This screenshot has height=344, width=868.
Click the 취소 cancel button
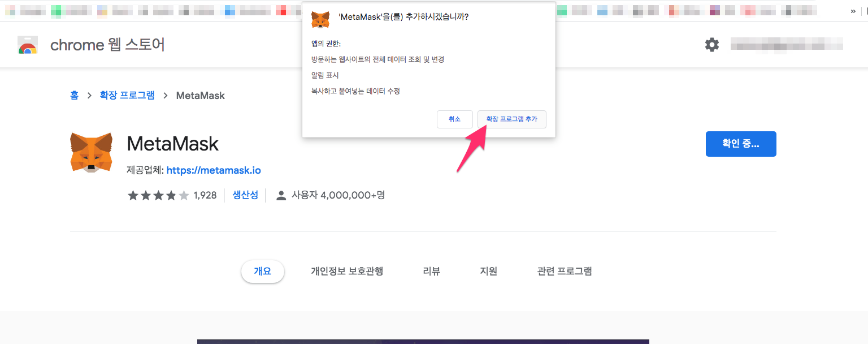click(x=454, y=119)
